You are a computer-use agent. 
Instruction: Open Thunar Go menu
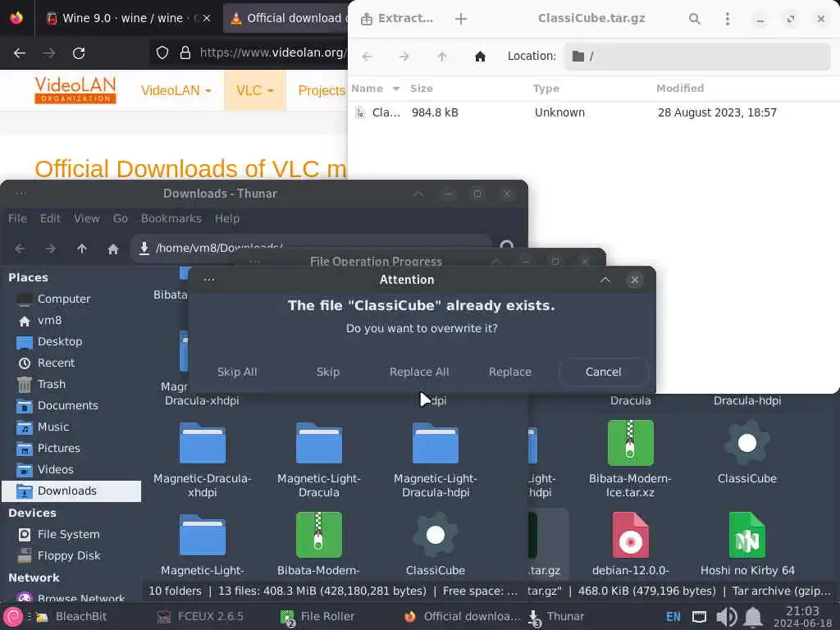(121, 218)
